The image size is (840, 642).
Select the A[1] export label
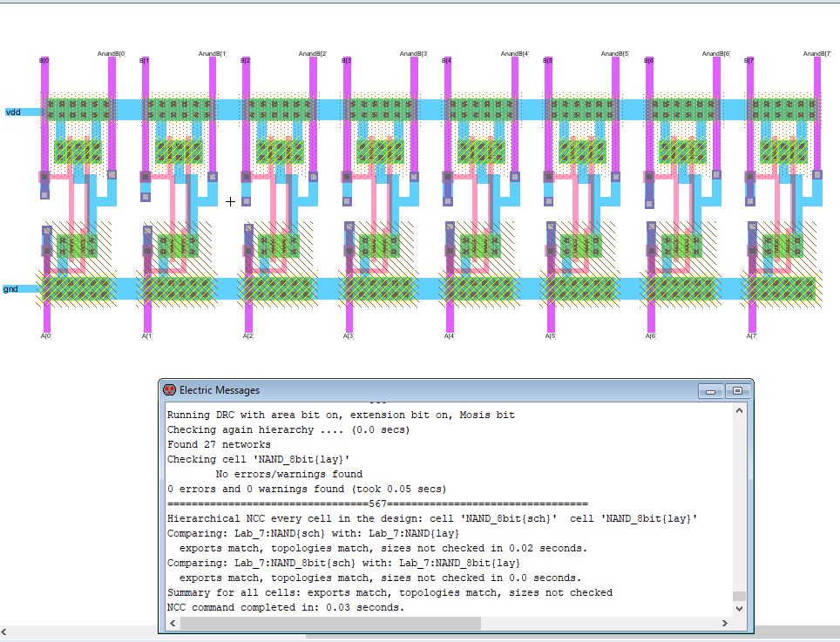pos(146,336)
